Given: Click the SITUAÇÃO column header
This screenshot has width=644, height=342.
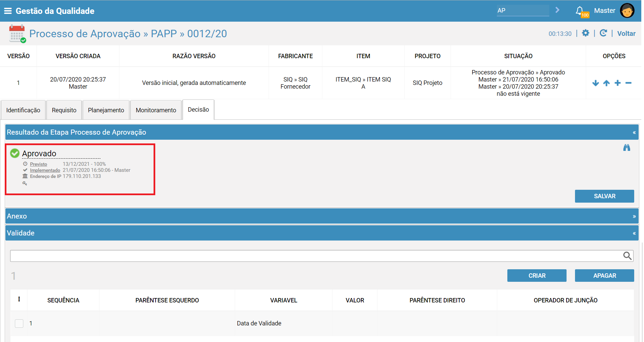Looking at the screenshot, I should coord(518,56).
